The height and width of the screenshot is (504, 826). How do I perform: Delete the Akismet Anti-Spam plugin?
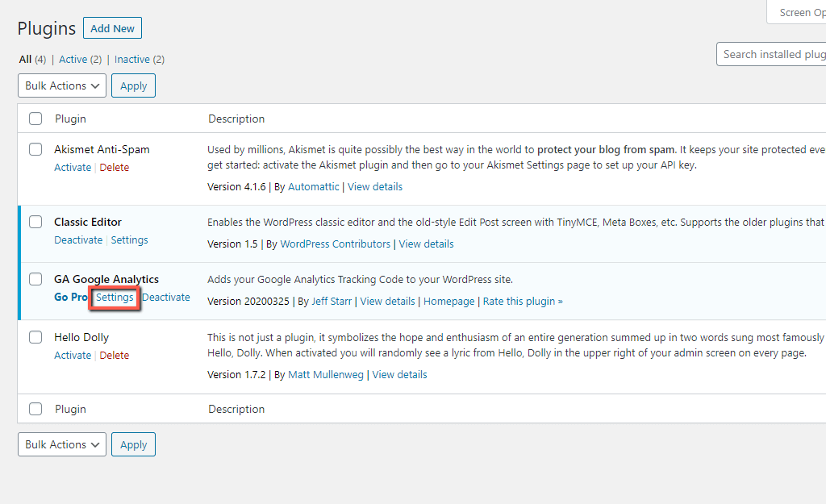pos(115,168)
